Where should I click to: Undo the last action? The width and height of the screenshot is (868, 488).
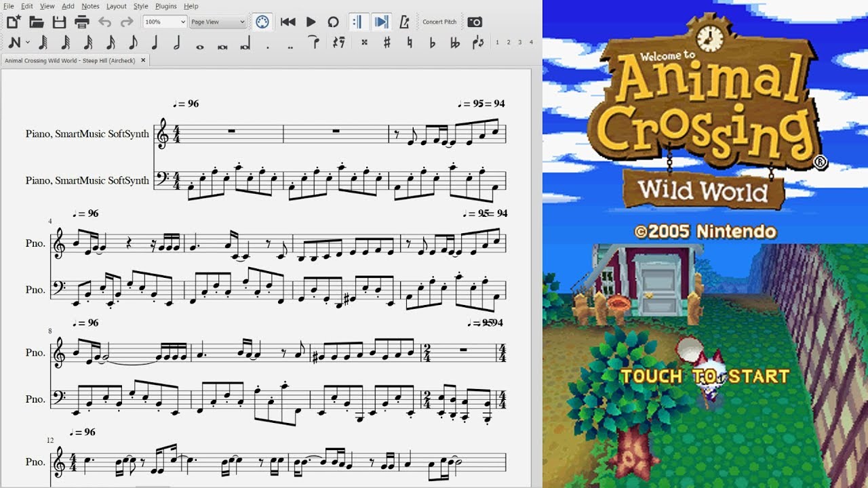(x=104, y=22)
